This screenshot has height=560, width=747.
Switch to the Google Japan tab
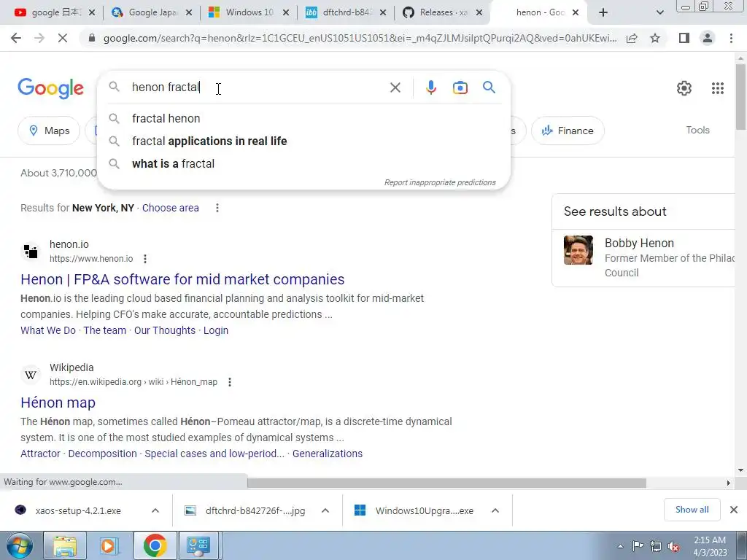(x=152, y=12)
